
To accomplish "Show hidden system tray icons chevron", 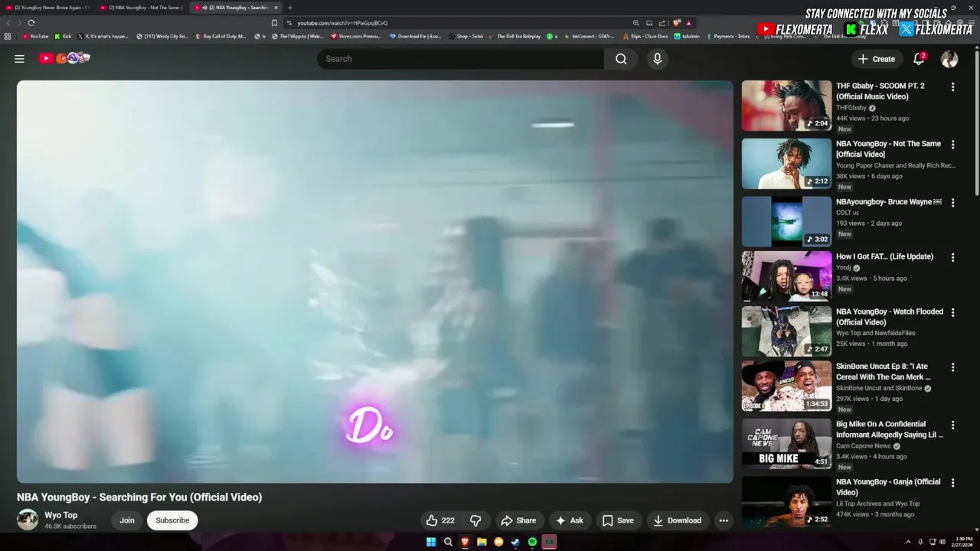I will click(909, 542).
